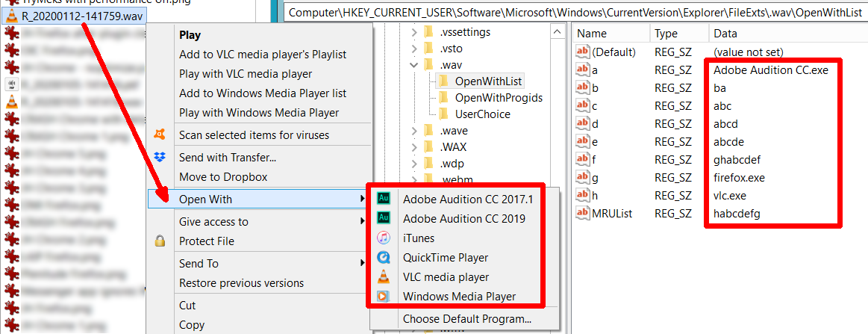Click the firefox.exe data value

[739, 178]
